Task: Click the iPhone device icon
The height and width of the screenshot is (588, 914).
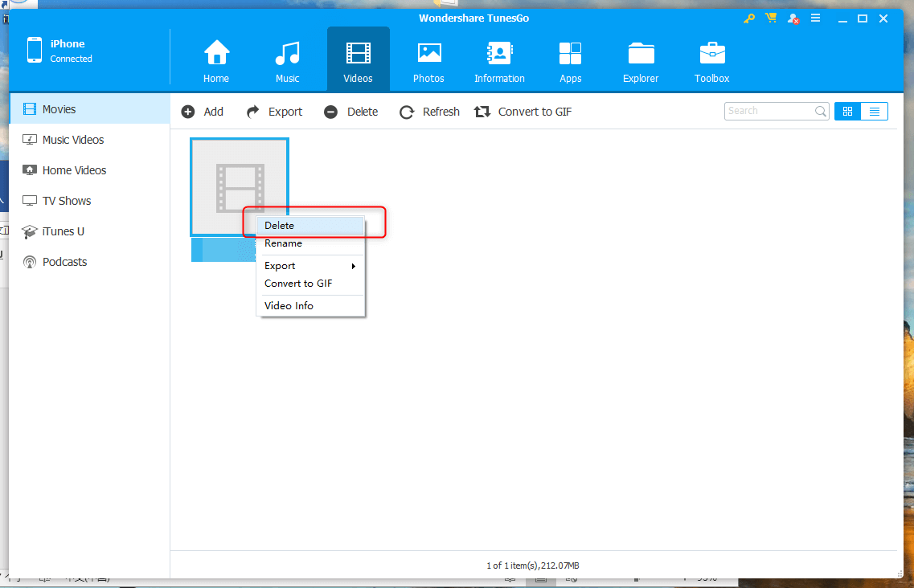Action: [x=35, y=50]
